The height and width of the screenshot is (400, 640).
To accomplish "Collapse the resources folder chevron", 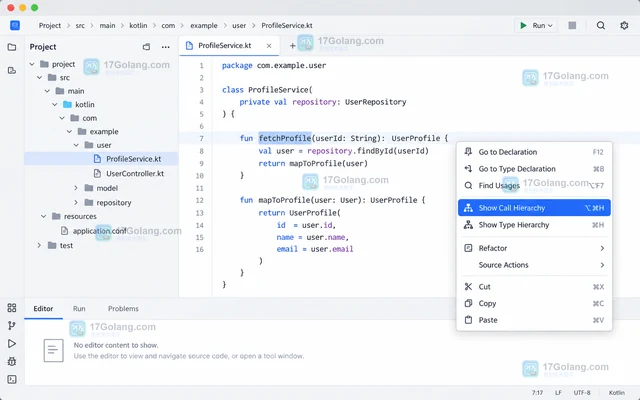I will pyautogui.click(x=43, y=216).
